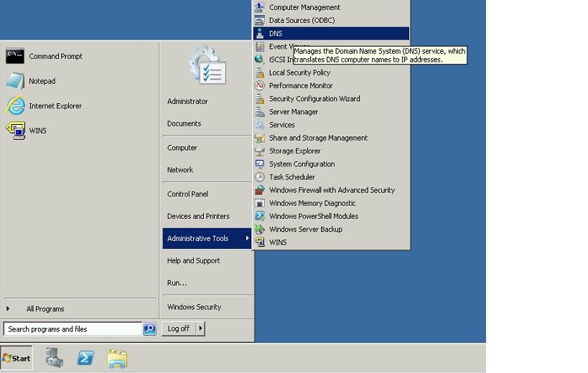Click the Windows PowerShell Modules icon
Viewport: 588px width, 373px height.
259,216
